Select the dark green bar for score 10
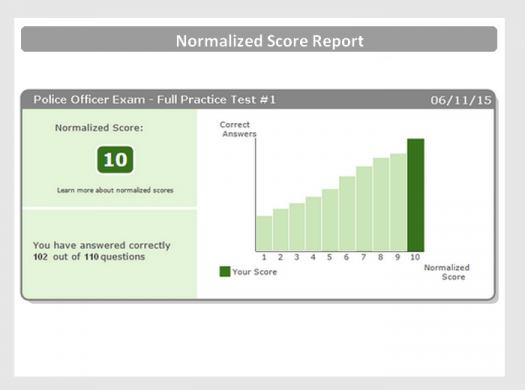Viewport: 525px width, 390px height. (x=416, y=195)
